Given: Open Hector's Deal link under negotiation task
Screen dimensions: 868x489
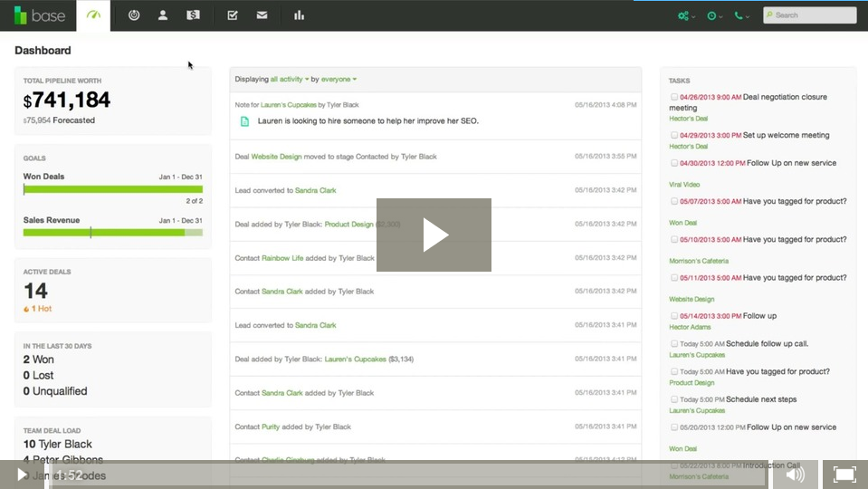Looking at the screenshot, I should coord(688,119).
